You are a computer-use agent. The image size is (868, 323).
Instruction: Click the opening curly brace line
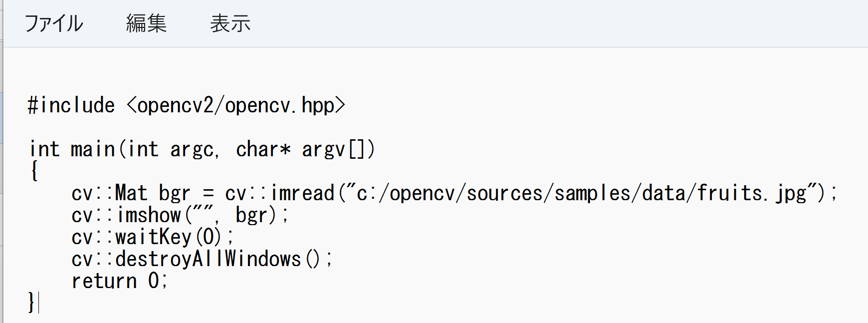click(34, 171)
